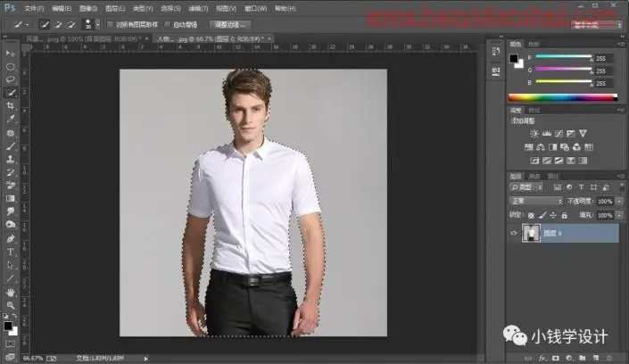Choose Add to Selection mode in options bar
The width and height of the screenshot is (629, 364).
tap(58, 25)
